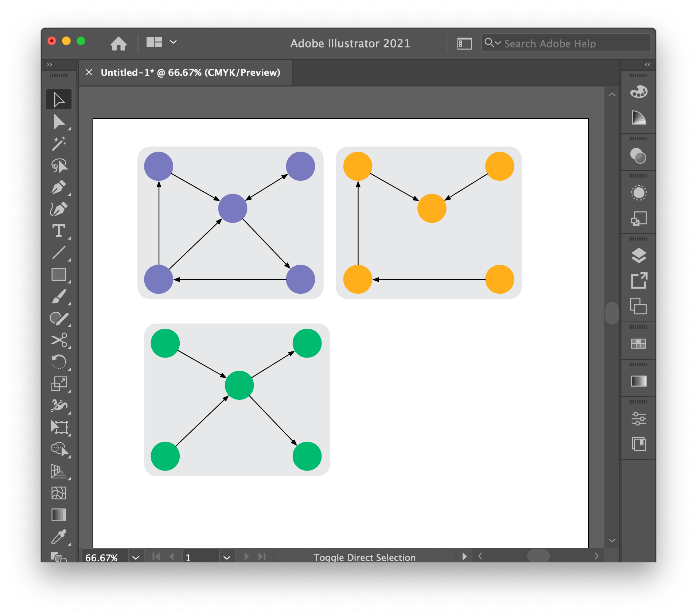Select the Rotate tool
The image size is (697, 616).
(x=59, y=362)
